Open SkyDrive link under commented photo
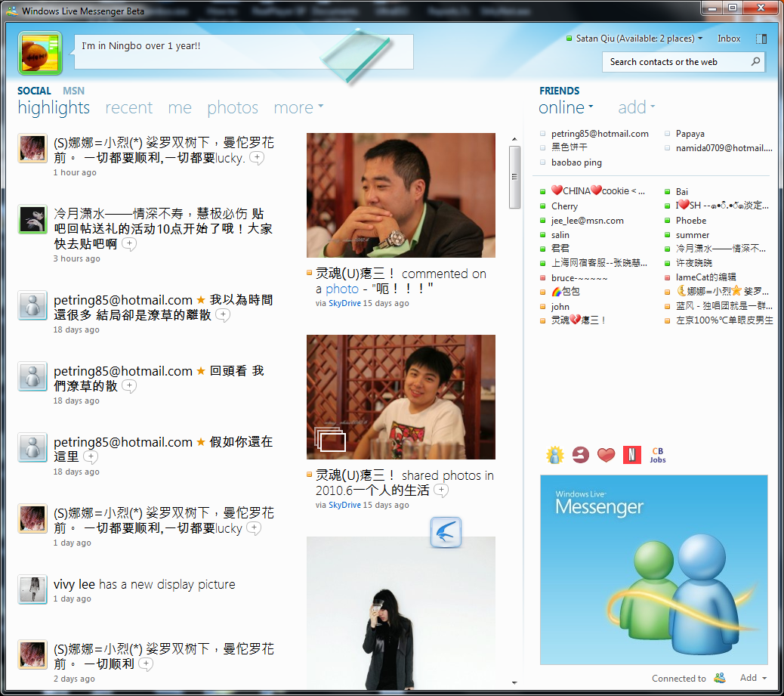Viewport: 784px width, 696px height. (x=344, y=303)
